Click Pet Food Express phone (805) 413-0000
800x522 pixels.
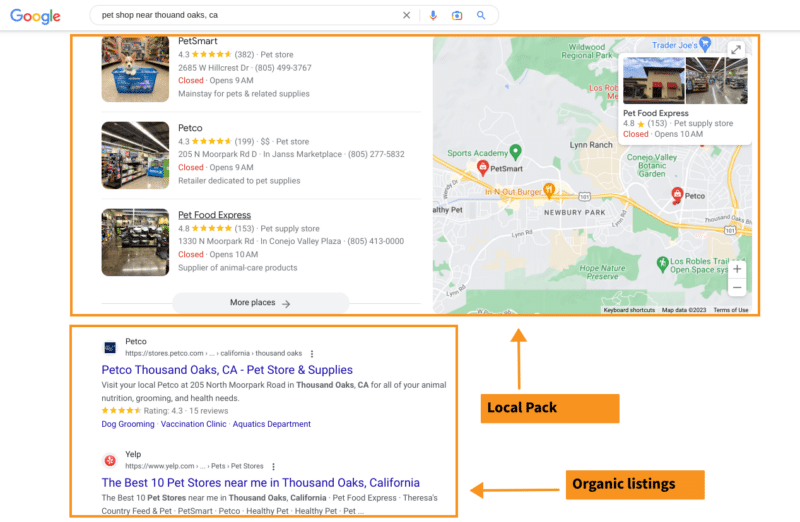(x=376, y=241)
